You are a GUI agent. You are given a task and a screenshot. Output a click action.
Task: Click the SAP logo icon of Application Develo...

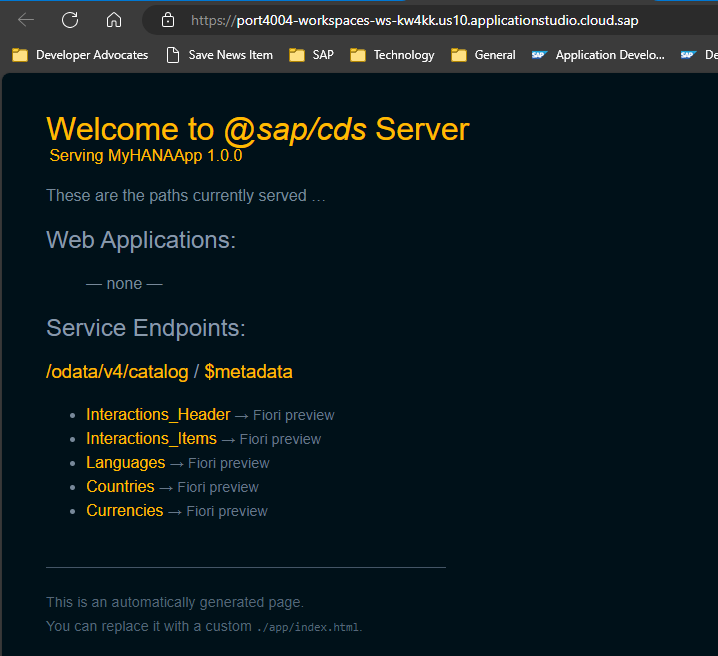coord(539,55)
